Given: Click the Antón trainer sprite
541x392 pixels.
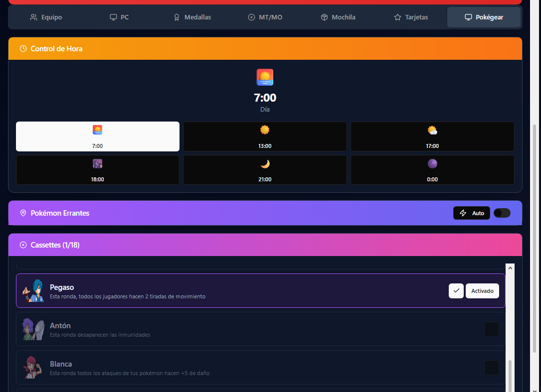Looking at the screenshot, I should click(x=33, y=329).
